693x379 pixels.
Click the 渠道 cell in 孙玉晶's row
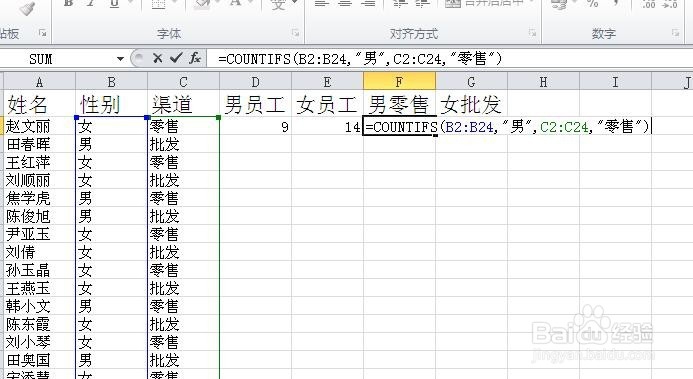click(183, 270)
